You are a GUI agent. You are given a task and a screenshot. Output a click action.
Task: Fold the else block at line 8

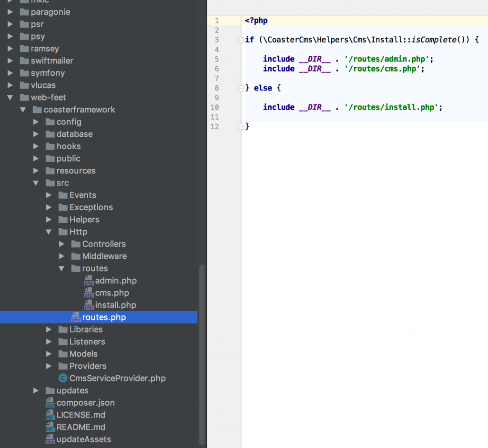(241, 88)
